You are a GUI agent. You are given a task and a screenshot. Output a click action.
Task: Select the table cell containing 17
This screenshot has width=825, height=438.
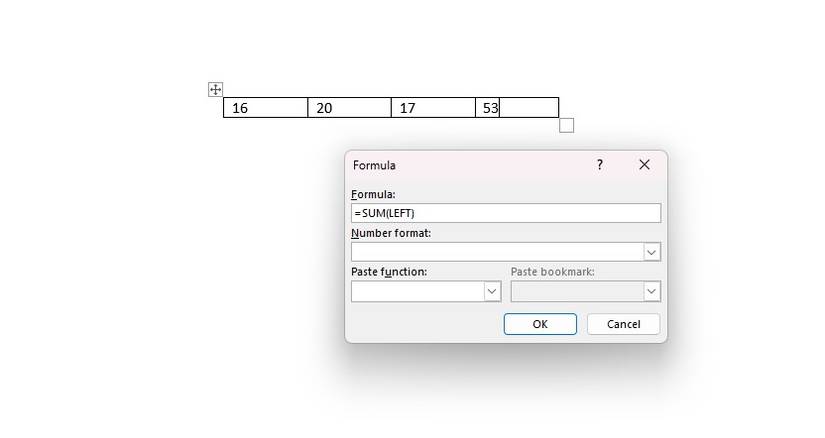[x=433, y=108]
